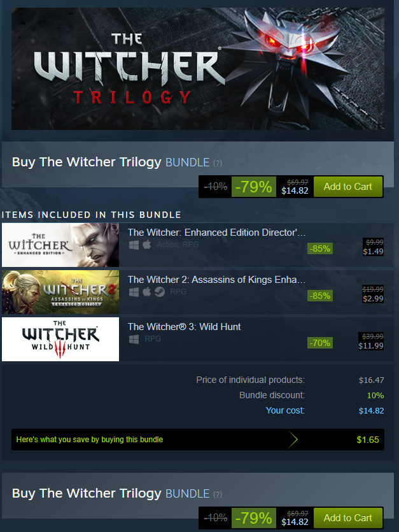
Task: Click the bottom bundle help (?) icon
Action: pos(218,494)
